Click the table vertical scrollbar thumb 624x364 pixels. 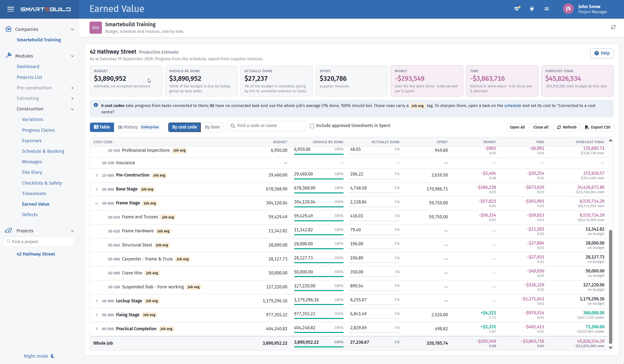coord(610,287)
